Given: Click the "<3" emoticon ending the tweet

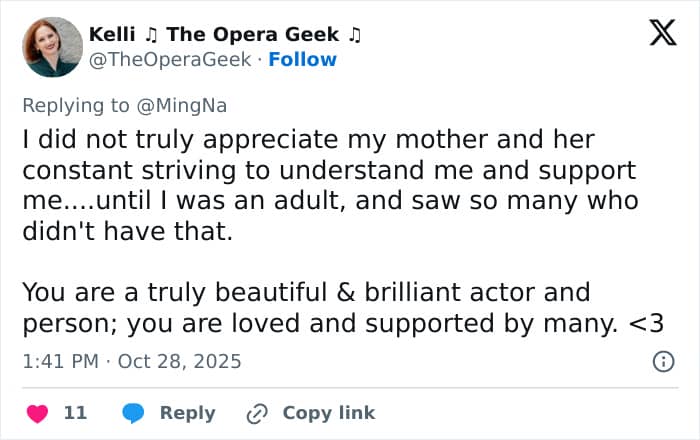Looking at the screenshot, I should tap(646, 322).
